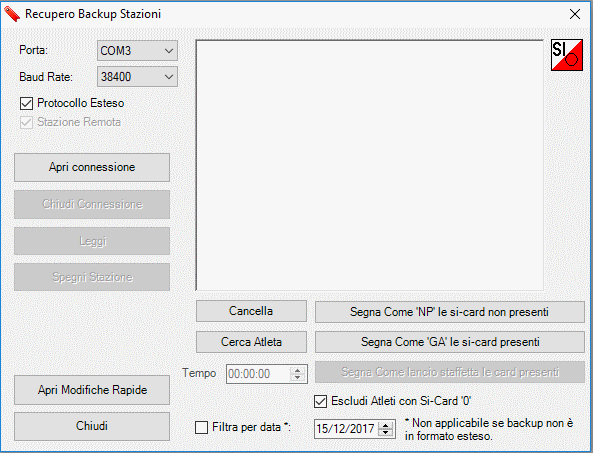The width and height of the screenshot is (593, 453).
Task: Mark absent si-cards as 'NP'
Action: (x=450, y=312)
